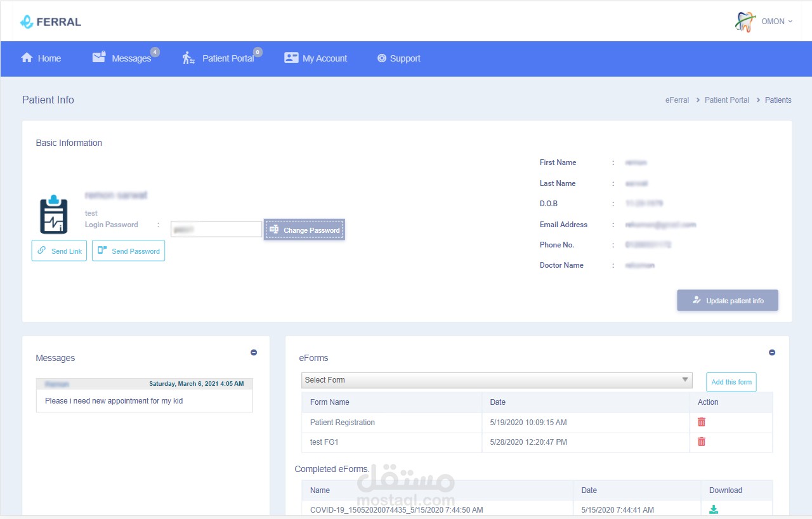This screenshot has width=812, height=519.
Task: Open the Messages menu item
Action: [x=122, y=58]
